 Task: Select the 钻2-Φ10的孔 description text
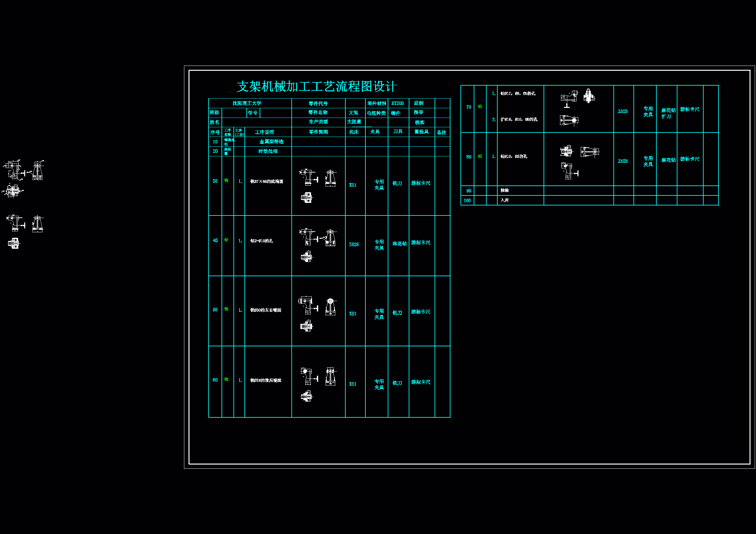point(262,241)
